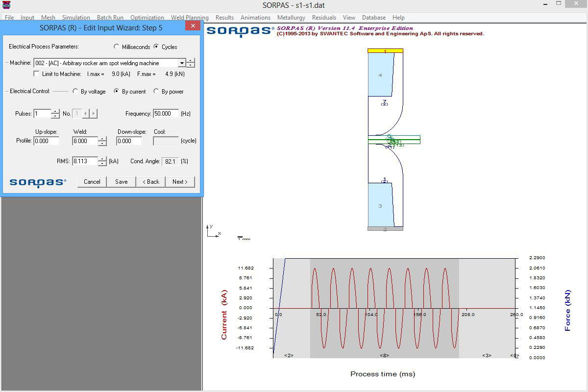
Task: Increase the Pulses count with up arrow
Action: click(55, 111)
